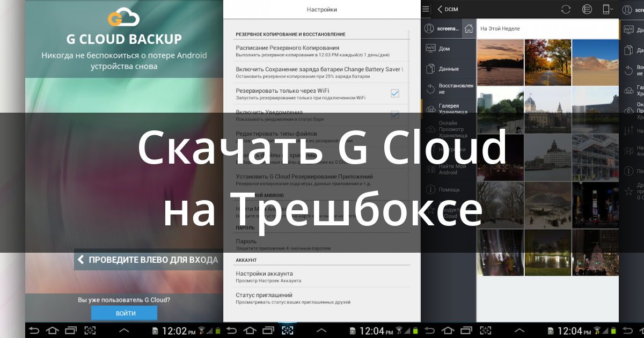Select the screens... user profile

coord(441,28)
